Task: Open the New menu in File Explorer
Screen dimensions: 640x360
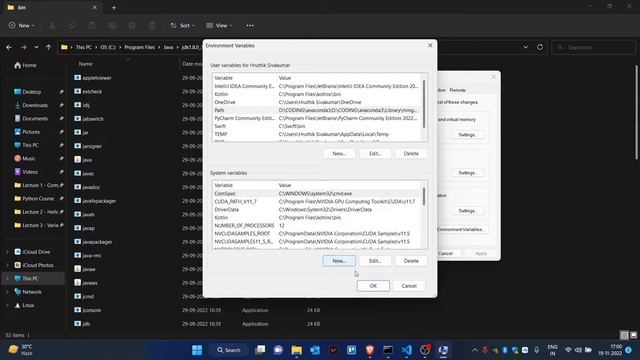Action: pos(22,25)
